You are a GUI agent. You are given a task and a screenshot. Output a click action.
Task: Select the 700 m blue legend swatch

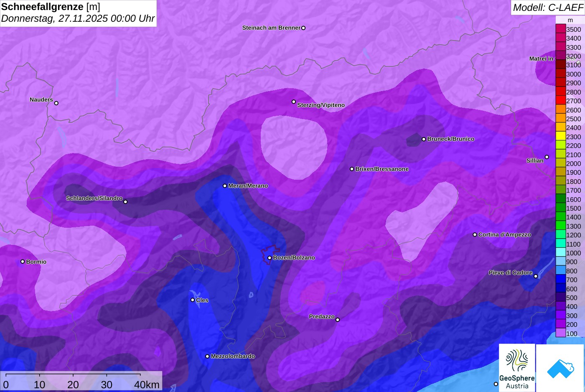point(561,279)
